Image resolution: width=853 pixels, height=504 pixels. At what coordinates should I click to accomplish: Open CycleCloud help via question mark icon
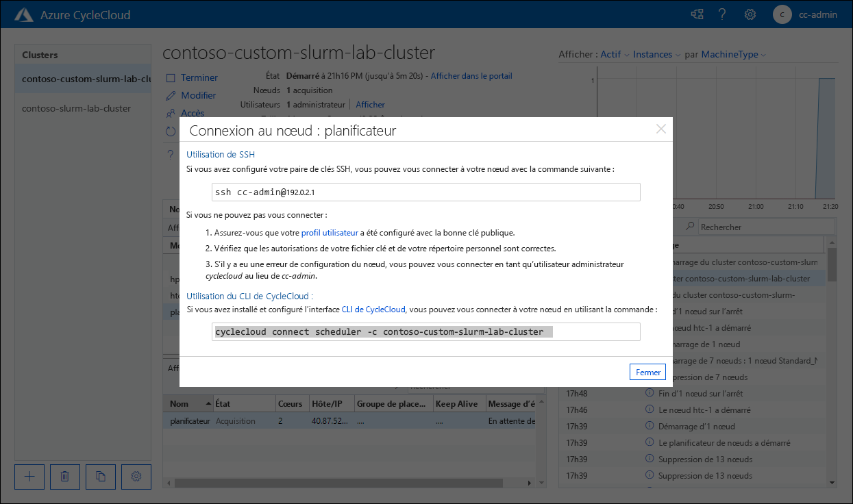pos(722,14)
